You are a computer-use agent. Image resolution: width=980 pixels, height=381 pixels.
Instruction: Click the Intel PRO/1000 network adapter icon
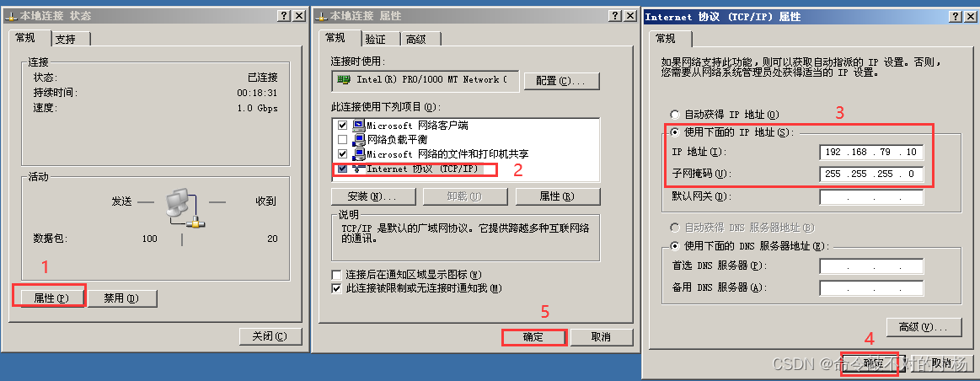[343, 80]
